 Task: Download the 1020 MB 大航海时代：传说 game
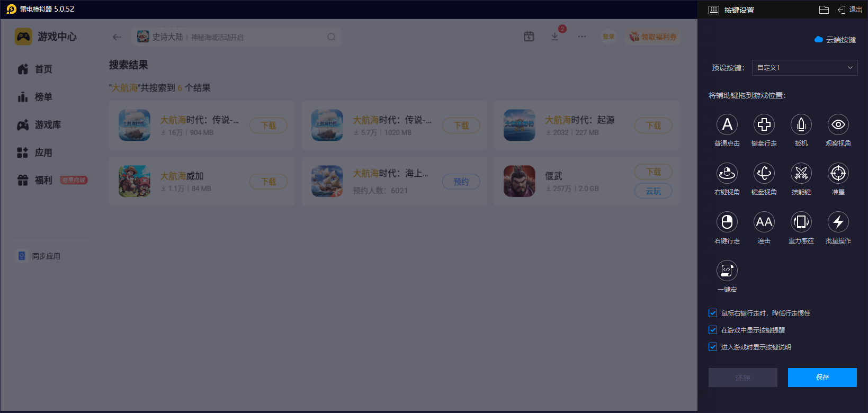(x=461, y=125)
